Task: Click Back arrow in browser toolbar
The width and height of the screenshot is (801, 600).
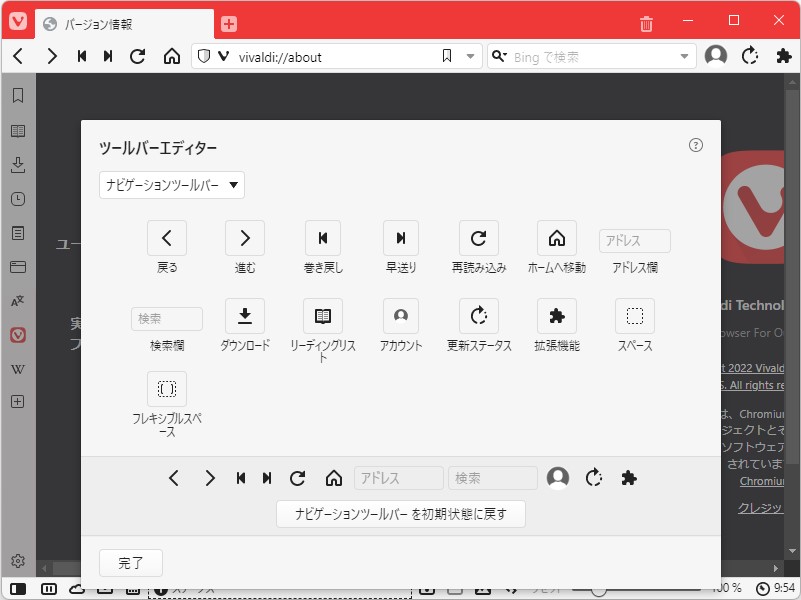Action: 18,56
